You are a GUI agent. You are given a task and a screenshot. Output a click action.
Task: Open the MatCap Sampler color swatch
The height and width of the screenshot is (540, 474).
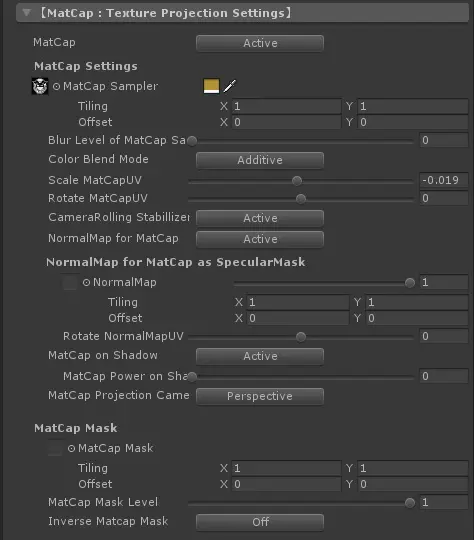(211, 86)
